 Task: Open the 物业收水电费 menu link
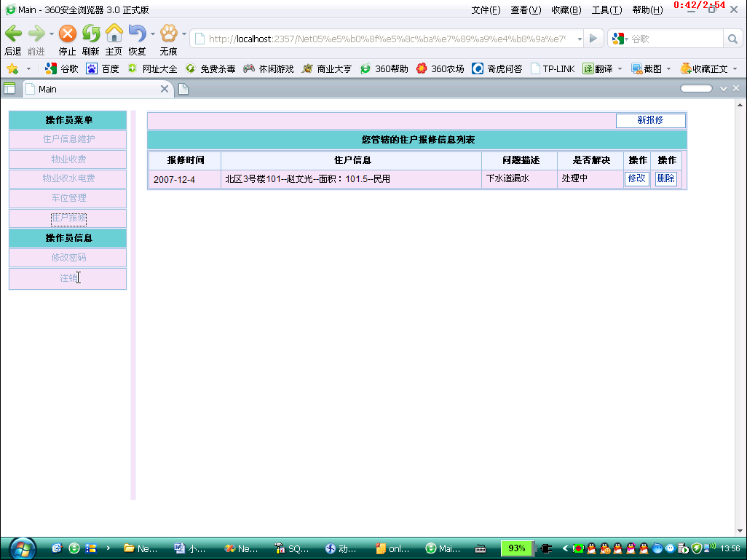pyautogui.click(x=68, y=178)
